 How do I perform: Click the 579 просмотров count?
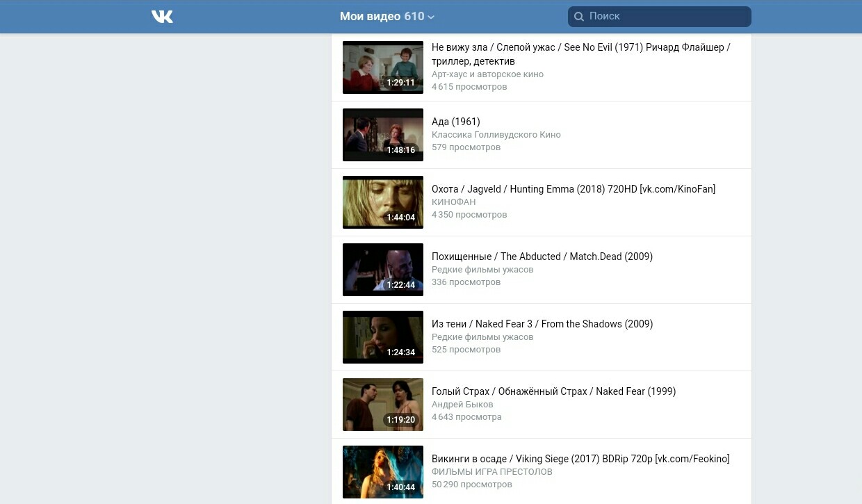pyautogui.click(x=466, y=147)
